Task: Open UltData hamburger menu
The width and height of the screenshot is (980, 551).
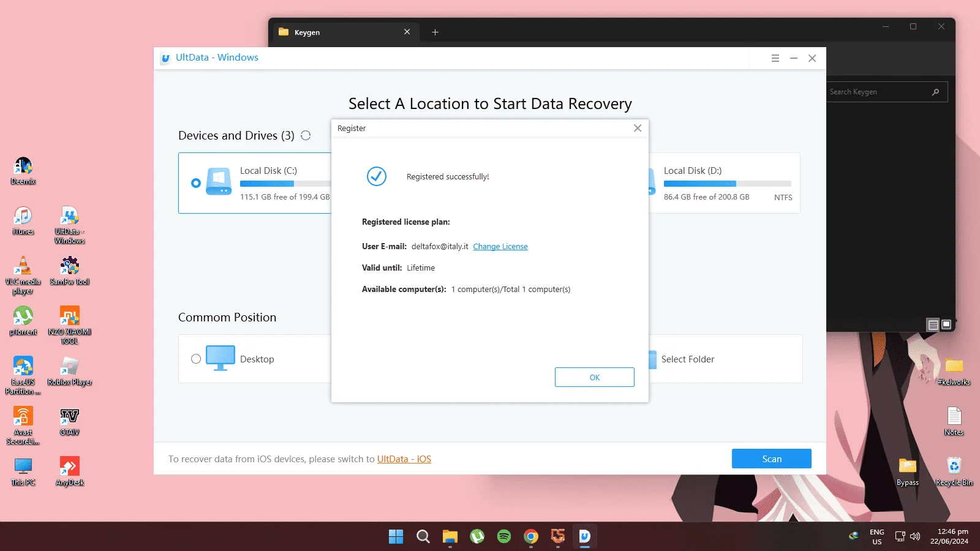Action: pyautogui.click(x=775, y=58)
